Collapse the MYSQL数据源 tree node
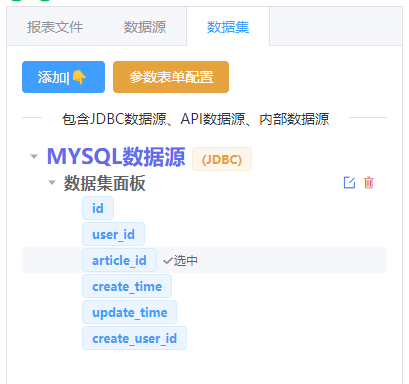 click(x=34, y=156)
